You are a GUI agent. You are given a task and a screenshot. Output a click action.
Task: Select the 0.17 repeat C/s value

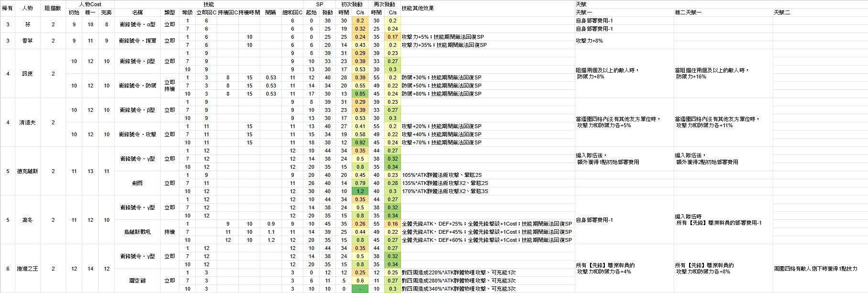[x=392, y=37]
